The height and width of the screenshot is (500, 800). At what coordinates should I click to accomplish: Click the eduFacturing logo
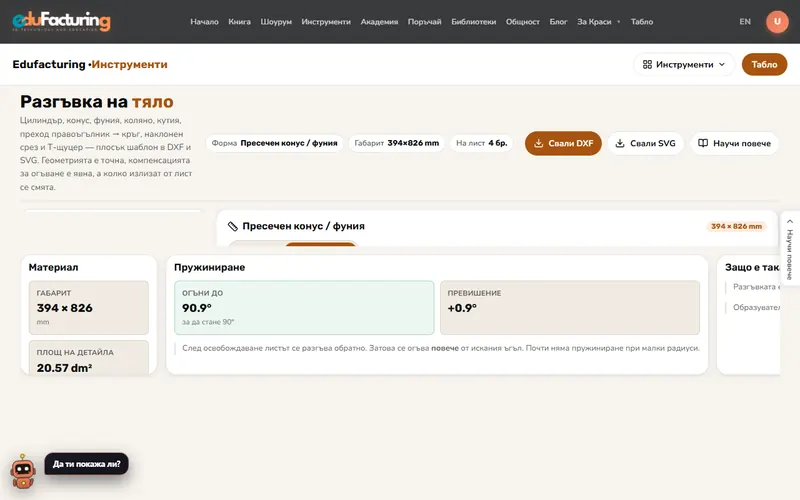[61, 21]
